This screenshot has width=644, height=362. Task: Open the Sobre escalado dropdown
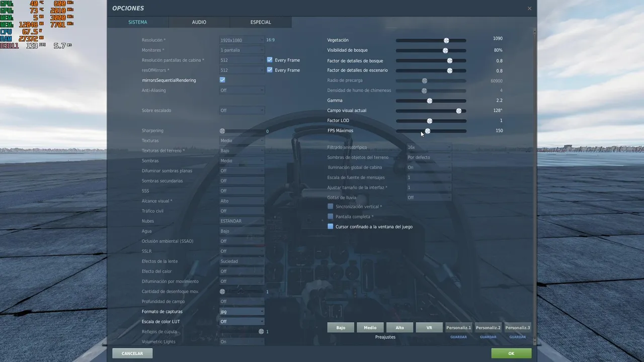(242, 111)
